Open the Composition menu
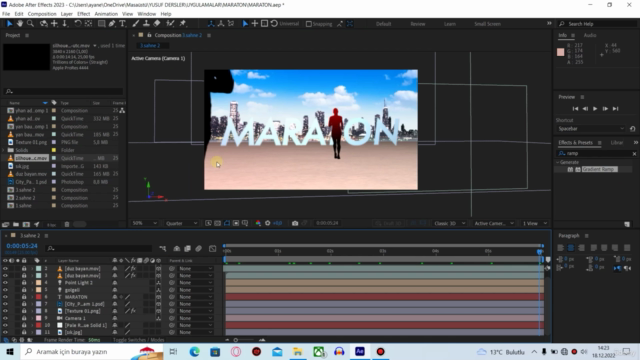Viewport: 640px width, 360px height. 42,14
